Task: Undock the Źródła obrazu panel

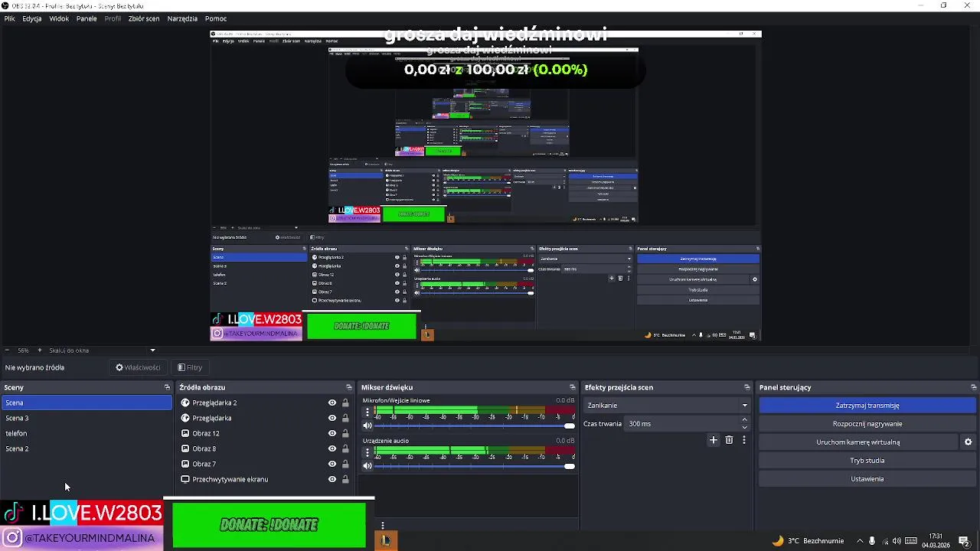Action: [349, 387]
